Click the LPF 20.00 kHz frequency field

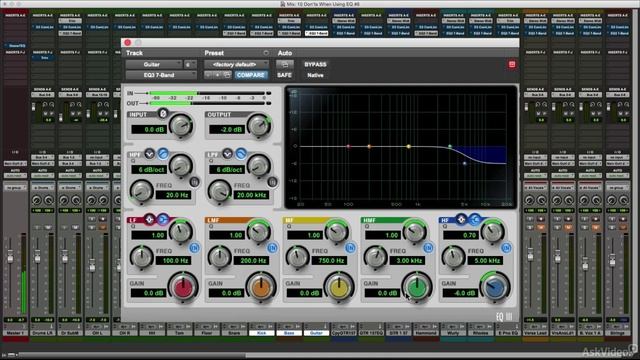tap(251, 195)
